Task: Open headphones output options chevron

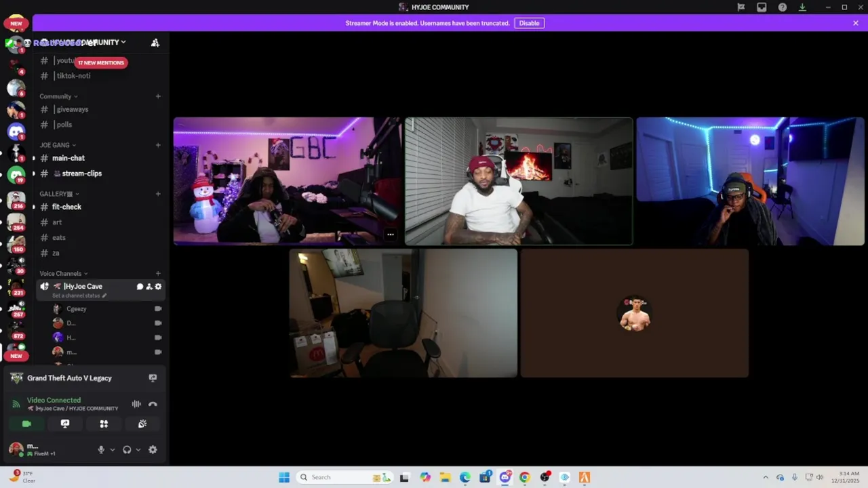Action: [138, 449]
